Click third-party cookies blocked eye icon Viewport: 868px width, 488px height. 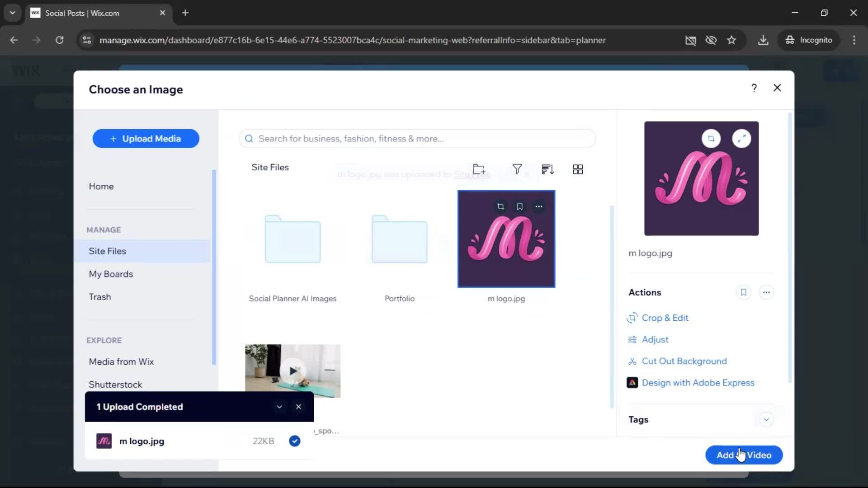[711, 40]
